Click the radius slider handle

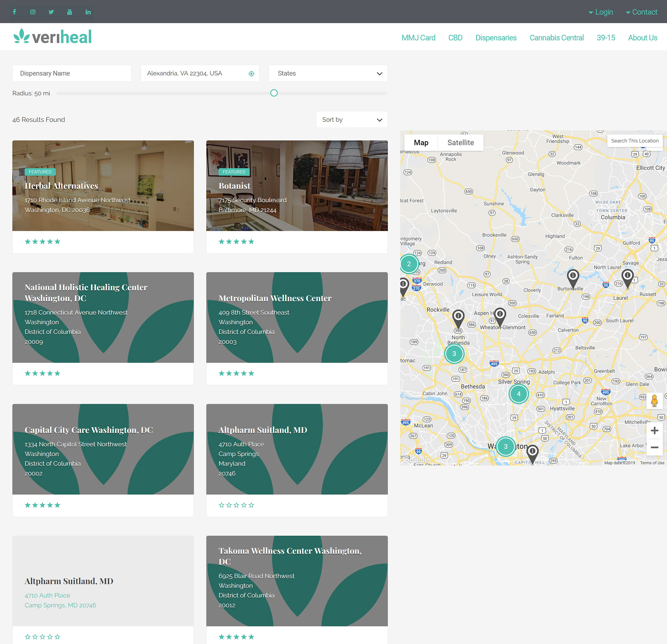(x=274, y=93)
